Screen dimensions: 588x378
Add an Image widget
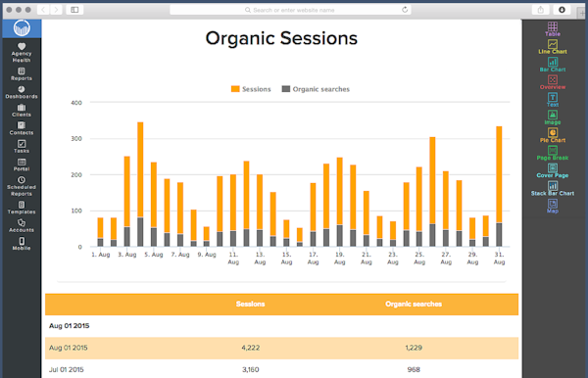point(553,118)
